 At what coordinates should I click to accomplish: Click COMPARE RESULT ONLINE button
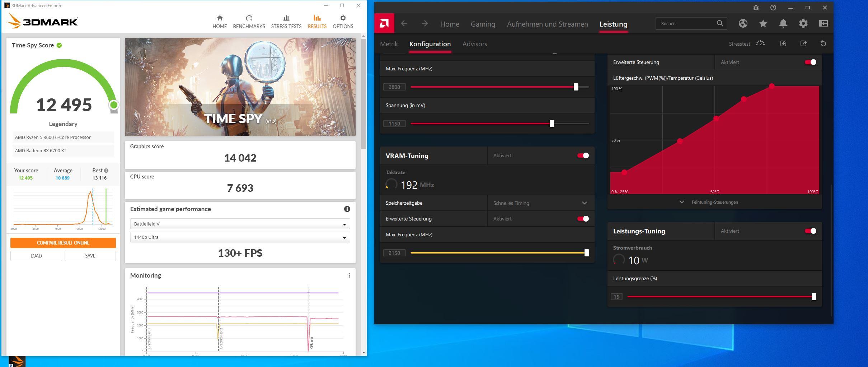[63, 243]
